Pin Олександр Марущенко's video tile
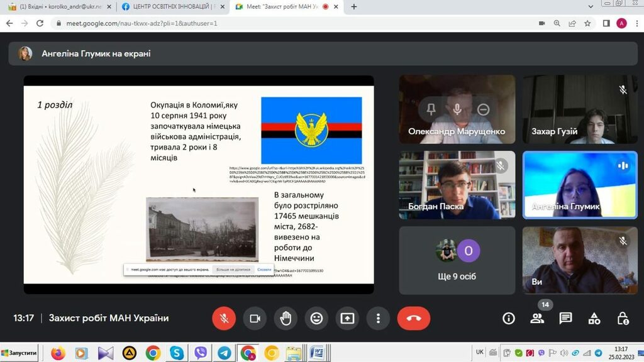Screen dimensions: 644x362 431,109
